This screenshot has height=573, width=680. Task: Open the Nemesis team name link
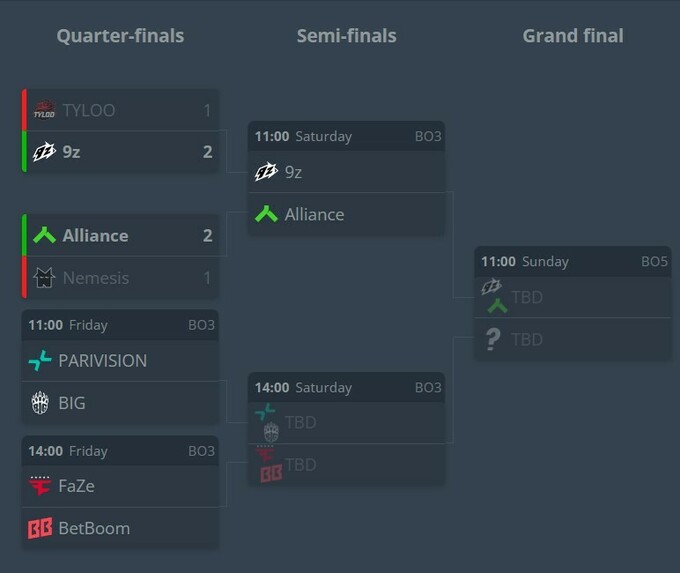point(96,278)
